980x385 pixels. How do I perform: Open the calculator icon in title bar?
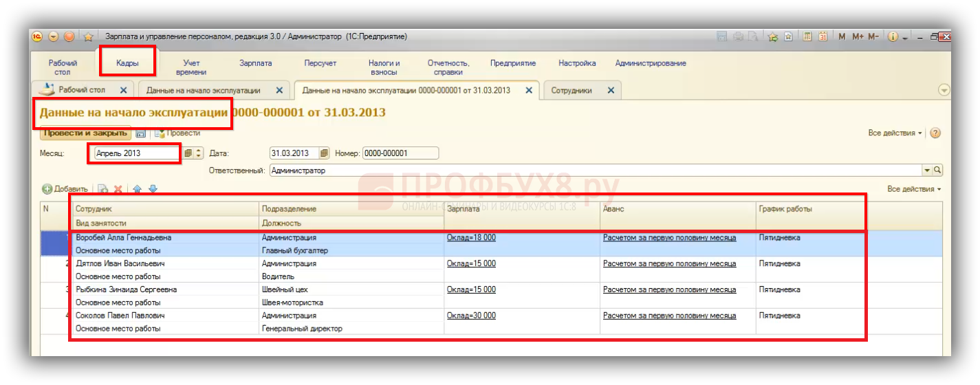coord(807,36)
